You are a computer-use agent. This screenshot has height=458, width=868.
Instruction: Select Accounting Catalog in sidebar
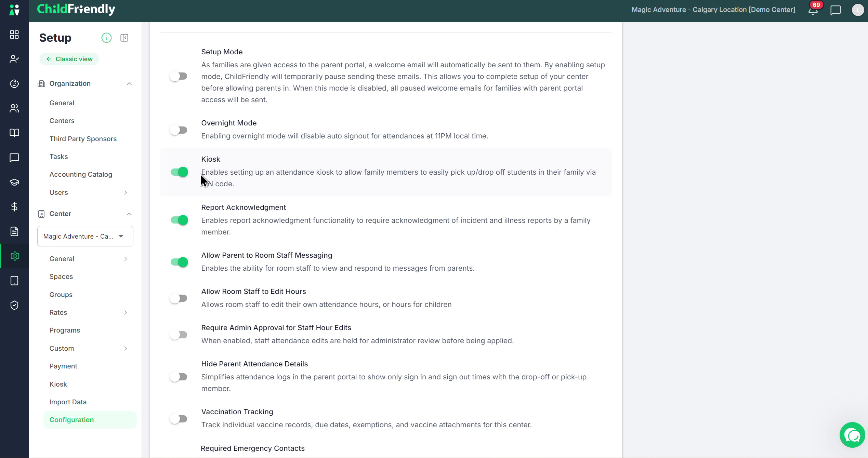pyautogui.click(x=81, y=174)
